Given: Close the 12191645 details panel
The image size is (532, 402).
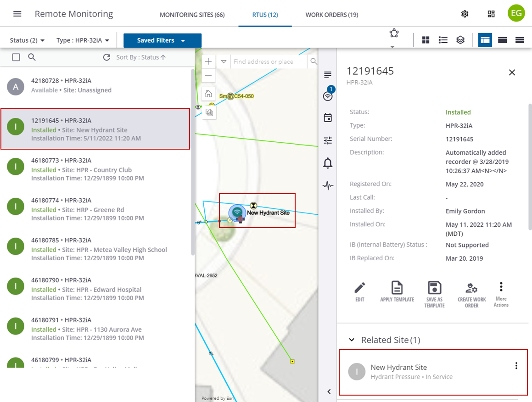Looking at the screenshot, I should tap(512, 72).
